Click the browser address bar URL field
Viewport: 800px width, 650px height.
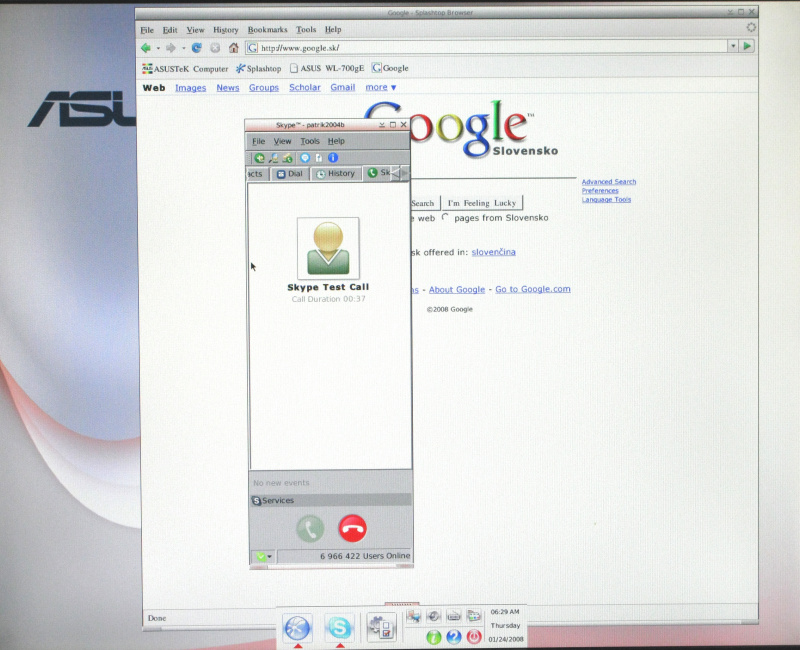(487, 47)
